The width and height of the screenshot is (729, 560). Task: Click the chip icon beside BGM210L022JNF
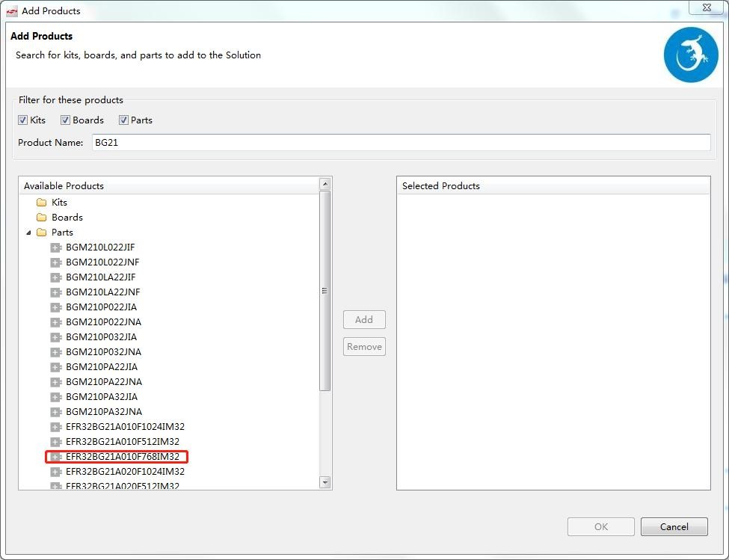pos(56,262)
